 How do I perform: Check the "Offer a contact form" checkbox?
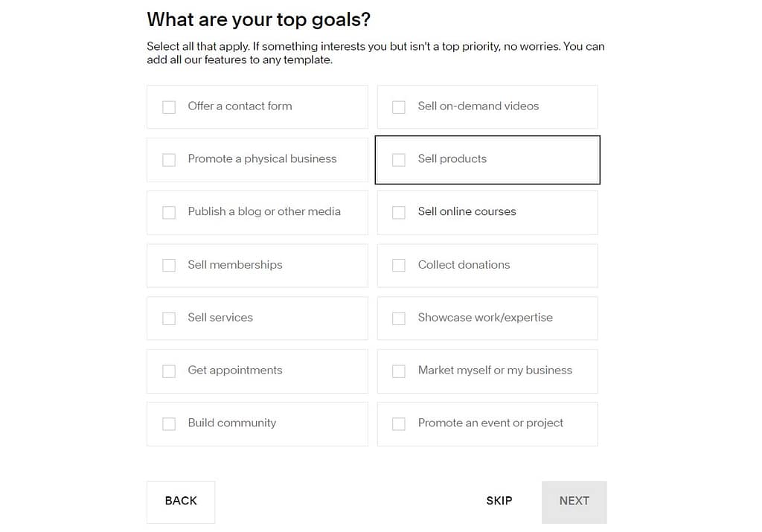(169, 107)
